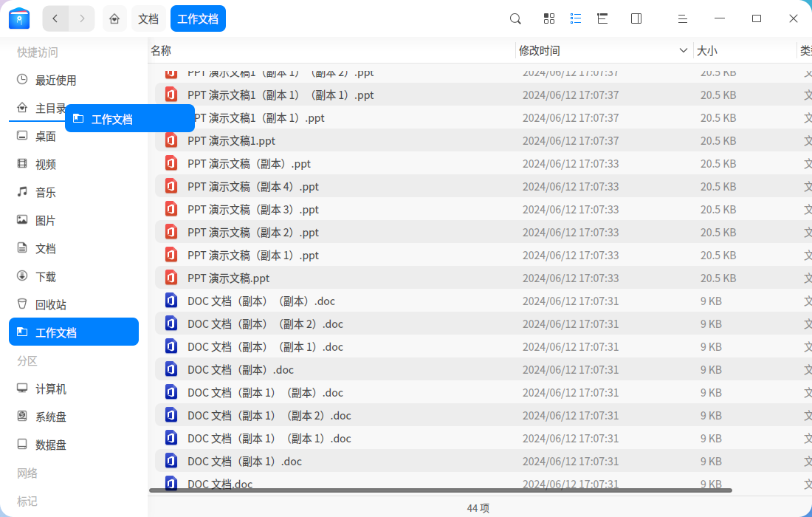Switch to icon view mode
Screen dimensions: 812x517
point(548,18)
